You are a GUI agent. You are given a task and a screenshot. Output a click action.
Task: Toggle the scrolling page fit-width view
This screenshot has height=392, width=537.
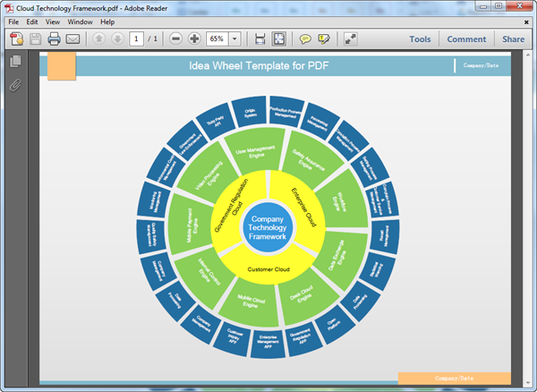point(260,39)
